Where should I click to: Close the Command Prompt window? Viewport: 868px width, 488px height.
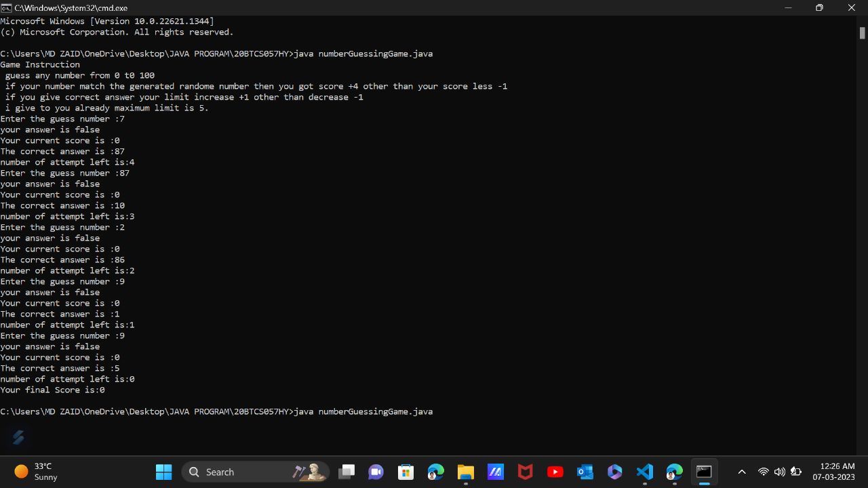click(852, 7)
